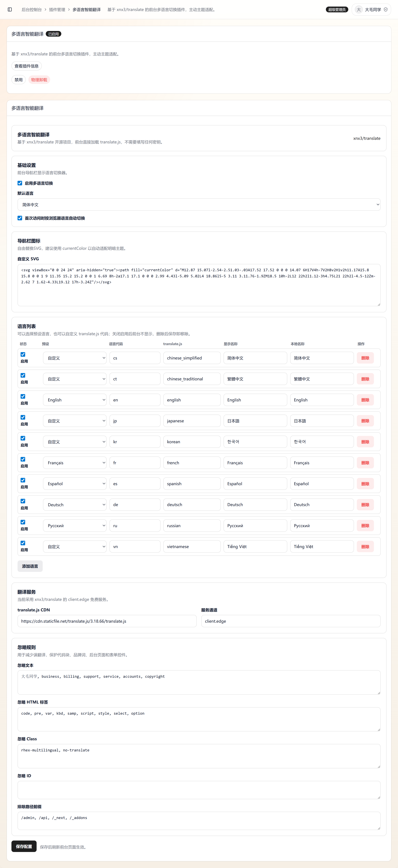The width and height of the screenshot is (398, 868).
Task: Delete the 한국어 language row
Action: 365,442
